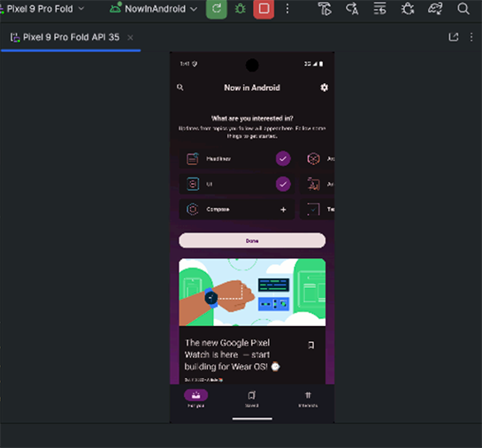Tap the search icon in app header
Screen dimensions: 482x448
(180, 87)
